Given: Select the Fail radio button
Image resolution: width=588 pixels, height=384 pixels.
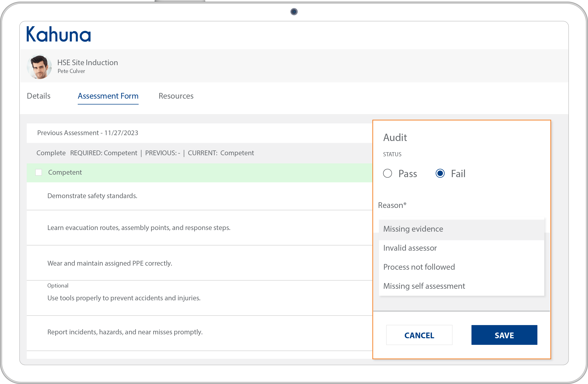Looking at the screenshot, I should pyautogui.click(x=440, y=173).
